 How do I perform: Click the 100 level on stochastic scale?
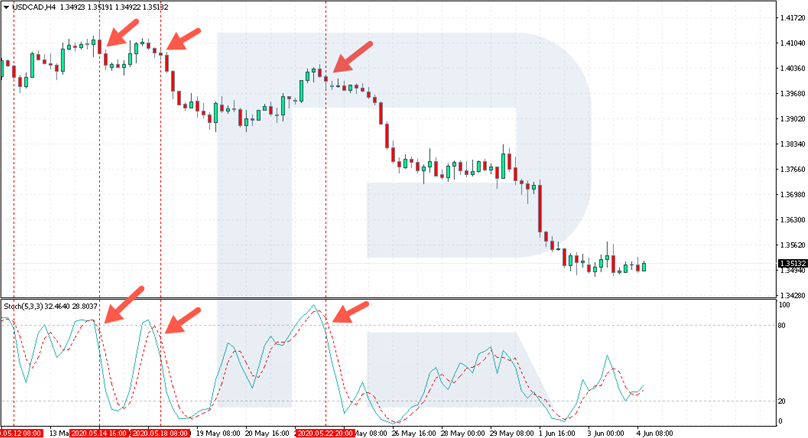click(x=784, y=306)
